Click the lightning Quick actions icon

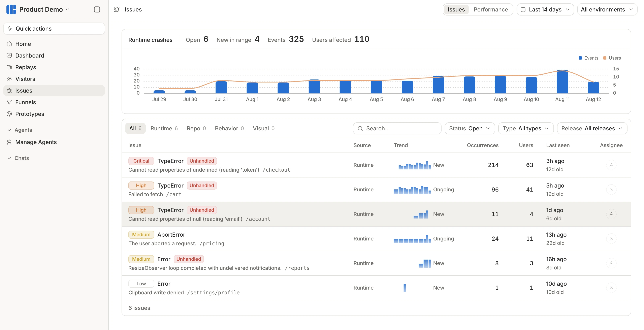10,29
